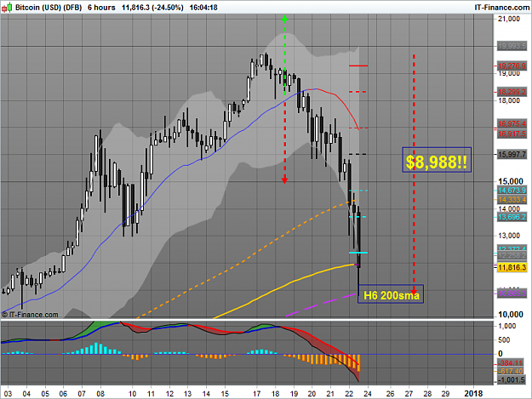
Task: Click date 03 on the time axis
Action: click(x=8, y=394)
